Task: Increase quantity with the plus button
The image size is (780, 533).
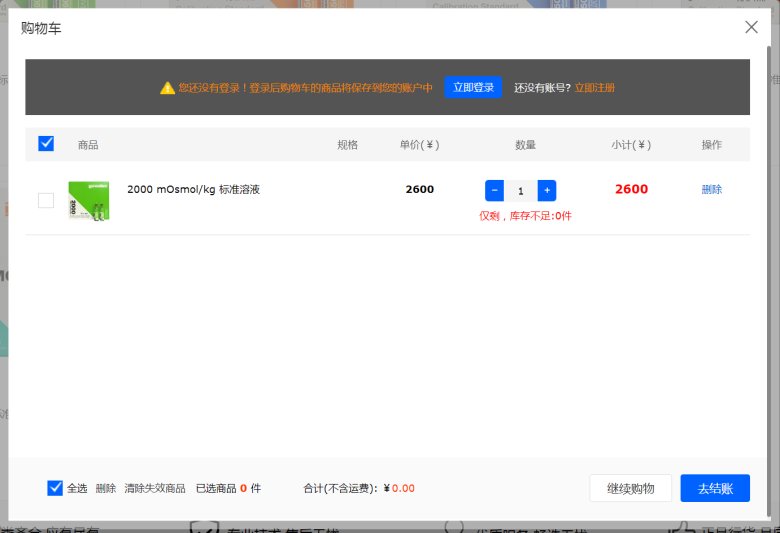Action: coord(546,190)
